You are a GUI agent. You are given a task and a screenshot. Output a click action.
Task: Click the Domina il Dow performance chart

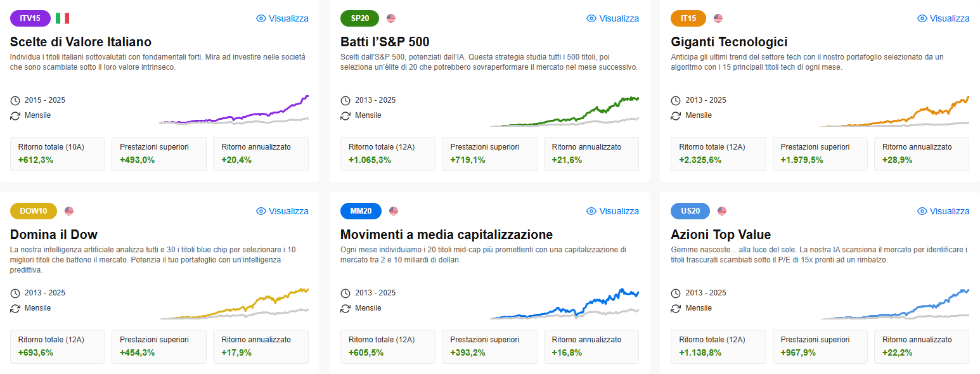click(x=234, y=303)
